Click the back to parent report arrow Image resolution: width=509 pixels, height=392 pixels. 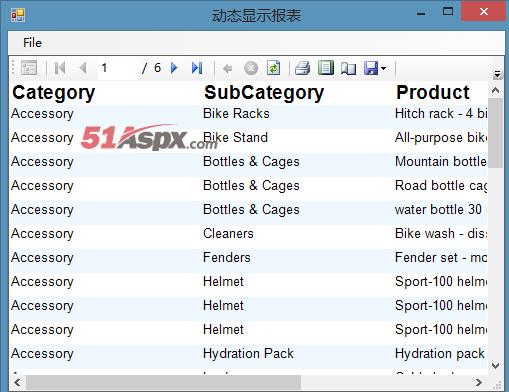(x=228, y=69)
